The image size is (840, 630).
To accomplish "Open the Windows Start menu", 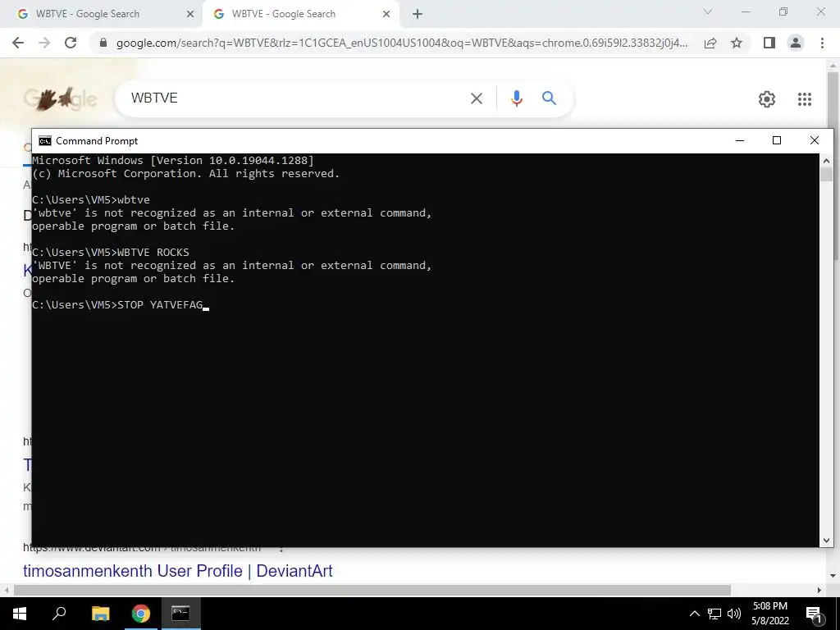I will pyautogui.click(x=20, y=614).
